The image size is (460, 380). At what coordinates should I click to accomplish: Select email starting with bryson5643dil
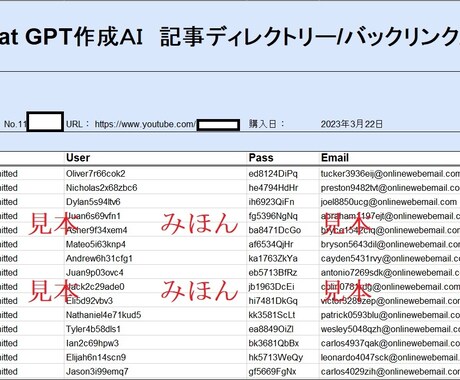[390, 244]
